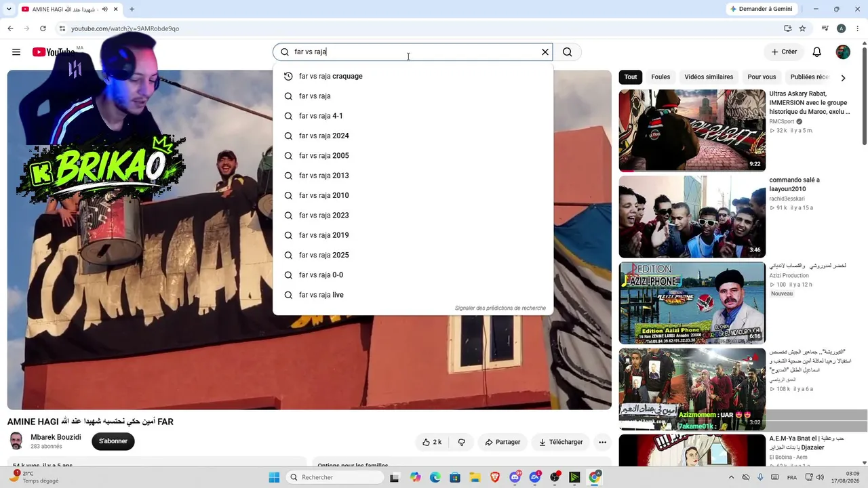This screenshot has height=488, width=868.
Task: Open the Edition Azizi Phone video thumbnail
Action: 692,303
